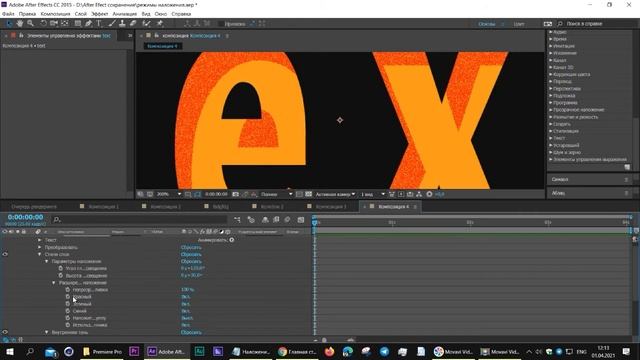Expand the Преобразовать property group
Image resolution: width=640 pixels, height=360 pixels.
(x=40, y=247)
